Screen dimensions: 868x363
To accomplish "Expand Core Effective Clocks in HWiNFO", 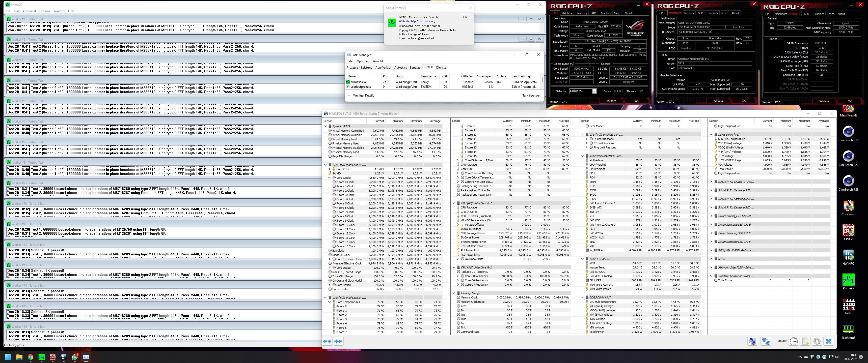I will 330,259.
